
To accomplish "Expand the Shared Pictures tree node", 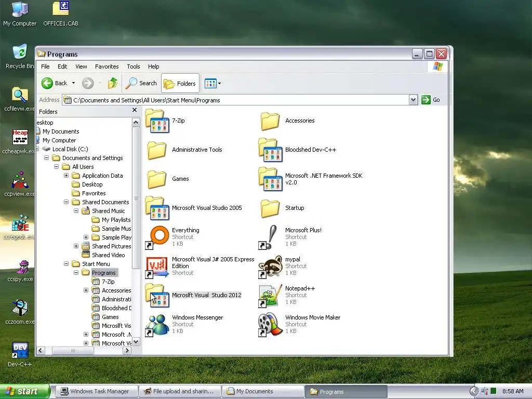I will pos(76,246).
